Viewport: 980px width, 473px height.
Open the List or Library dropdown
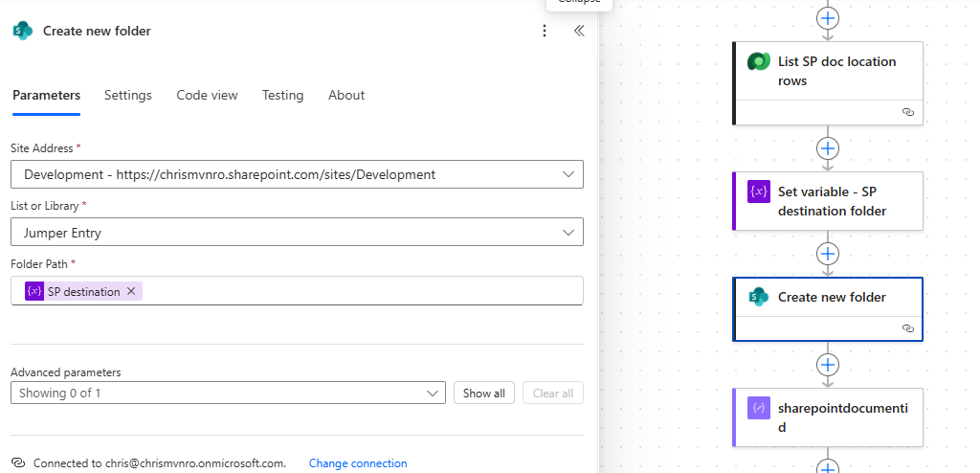pyautogui.click(x=568, y=233)
